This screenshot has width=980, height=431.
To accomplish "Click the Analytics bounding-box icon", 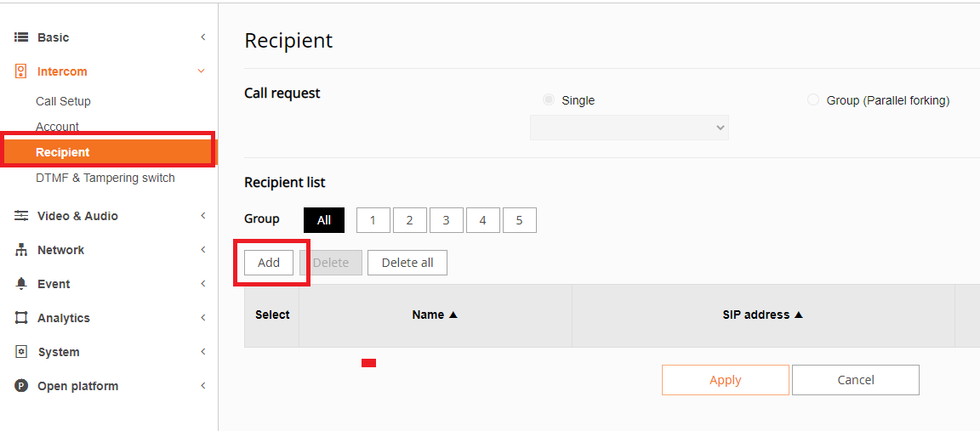I will 21,318.
